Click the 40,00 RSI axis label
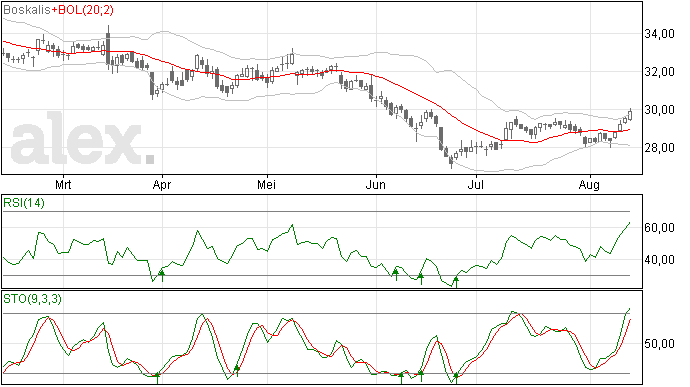 (x=659, y=260)
